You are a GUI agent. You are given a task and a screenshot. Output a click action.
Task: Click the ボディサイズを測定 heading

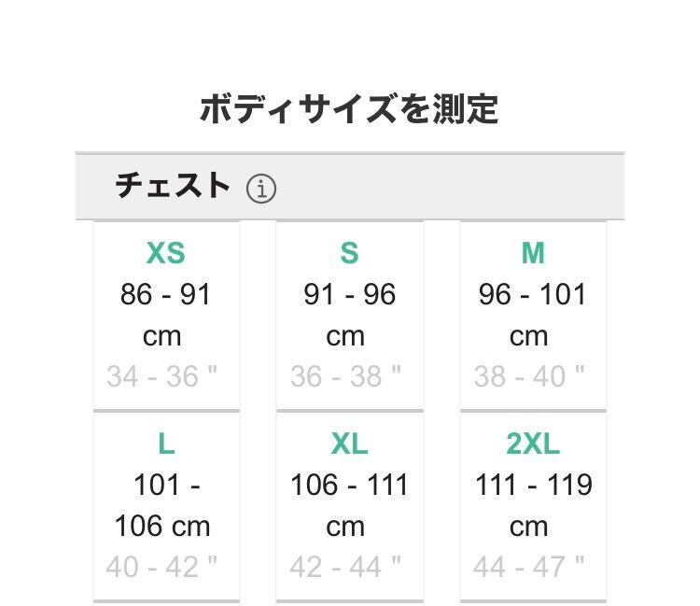349,109
